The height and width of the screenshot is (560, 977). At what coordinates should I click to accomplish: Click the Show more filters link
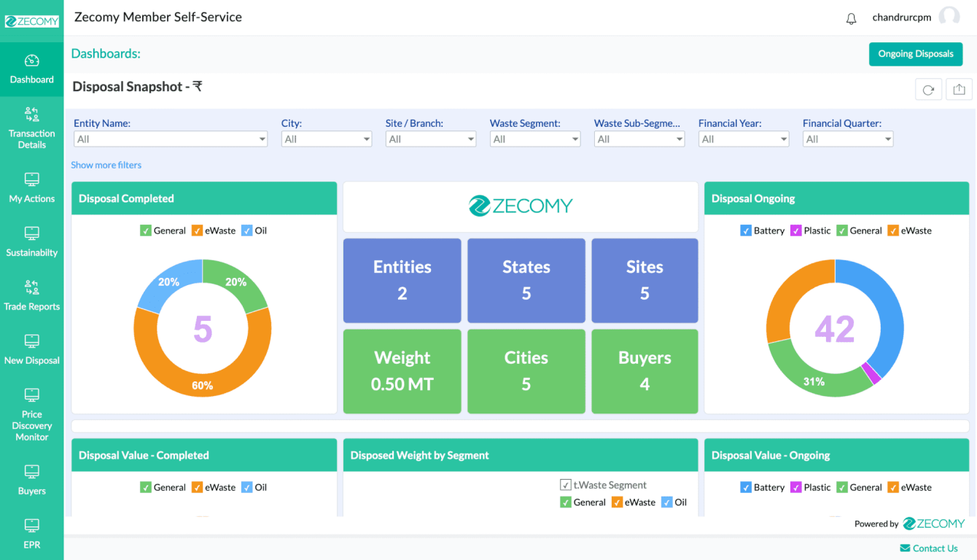click(106, 165)
